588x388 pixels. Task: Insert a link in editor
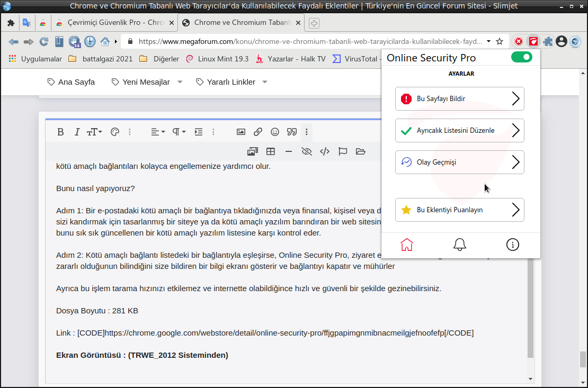pos(257,132)
